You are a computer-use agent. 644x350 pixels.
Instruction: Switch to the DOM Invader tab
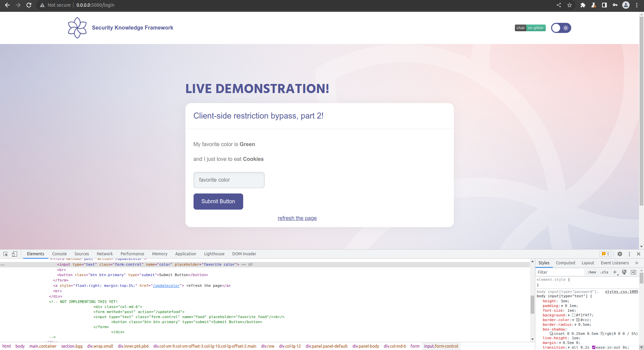coord(244,254)
